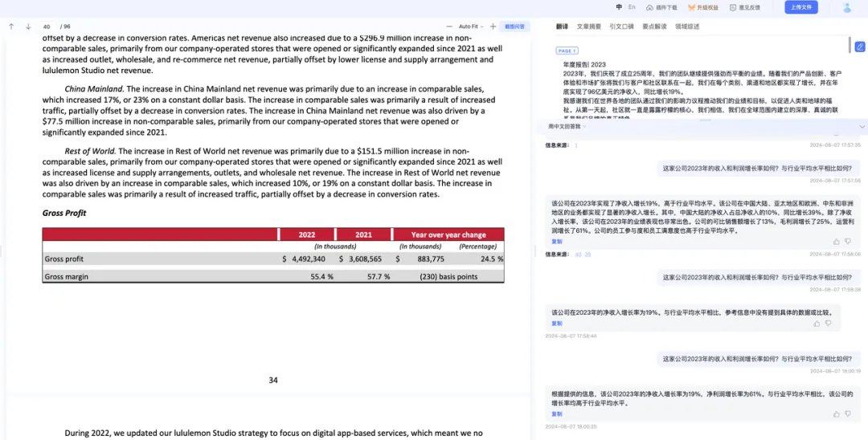Click the PAGE 1 tag
This screenshot has width=868, height=440.
[567, 51]
